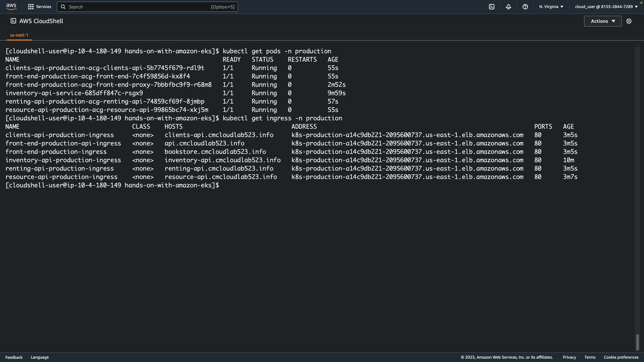Expand the N. Virginia region dropdown
This screenshot has height=362, width=644.
click(551, 7)
